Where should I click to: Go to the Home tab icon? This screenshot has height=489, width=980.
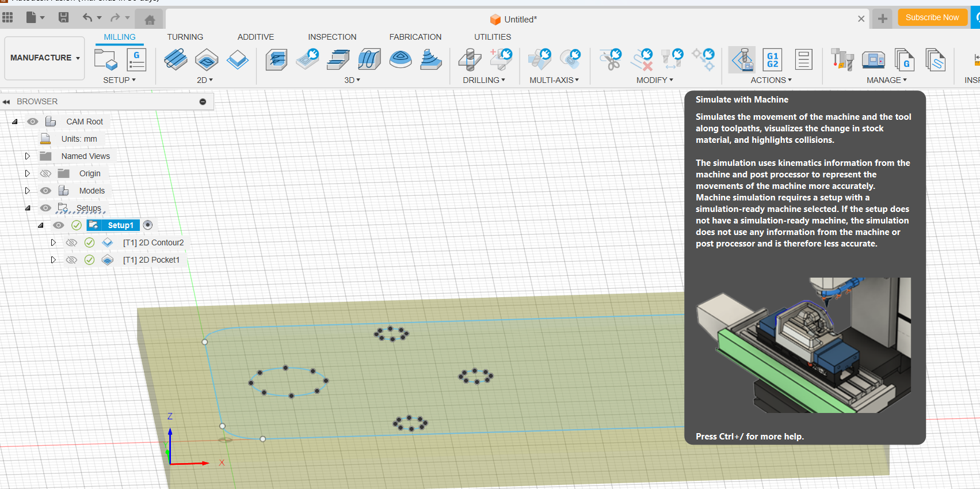point(150,20)
